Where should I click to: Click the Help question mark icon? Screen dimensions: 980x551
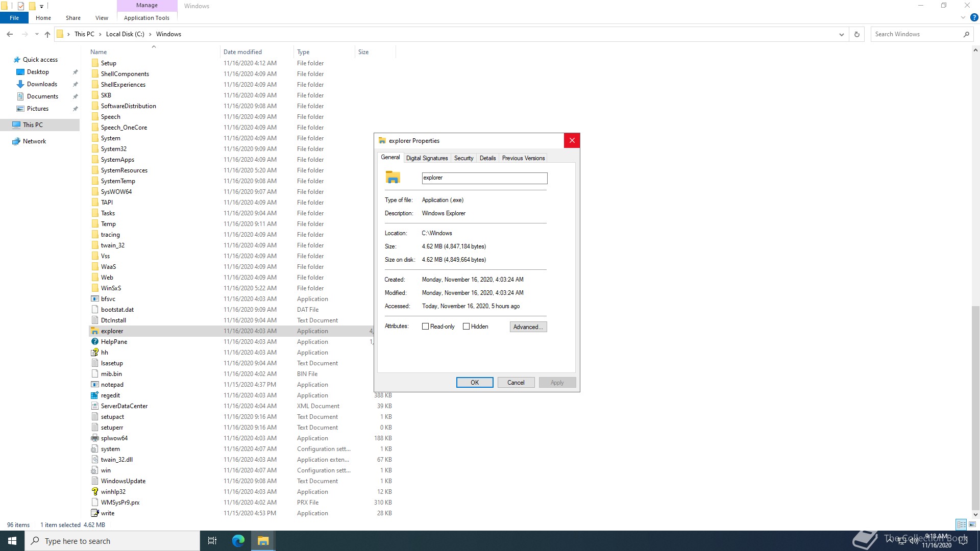[974, 17]
